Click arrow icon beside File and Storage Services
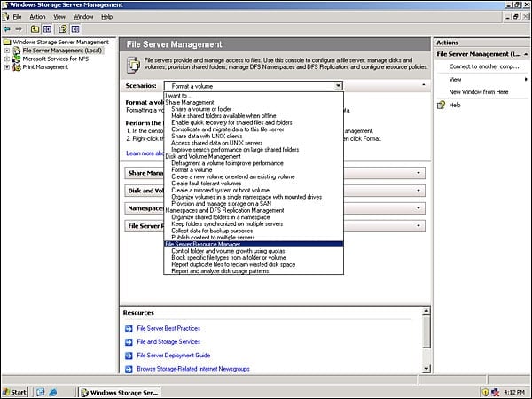The height and width of the screenshot is (399, 532). tap(129, 342)
